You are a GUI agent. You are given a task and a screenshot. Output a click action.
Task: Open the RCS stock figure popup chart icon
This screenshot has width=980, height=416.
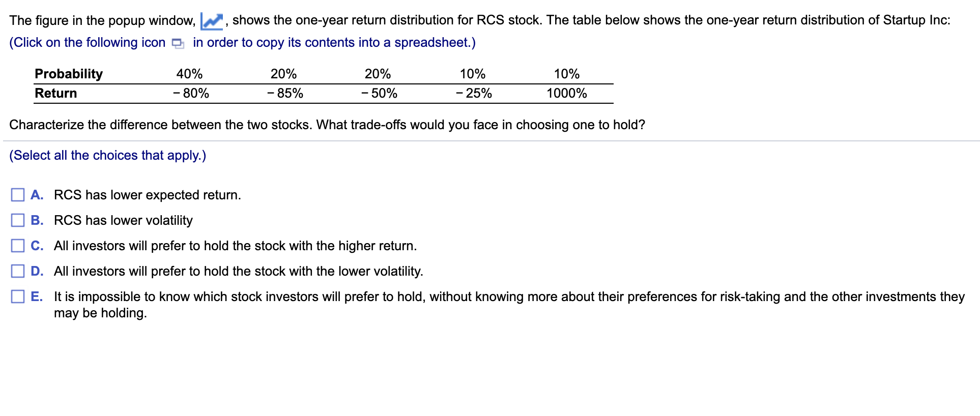point(211,19)
